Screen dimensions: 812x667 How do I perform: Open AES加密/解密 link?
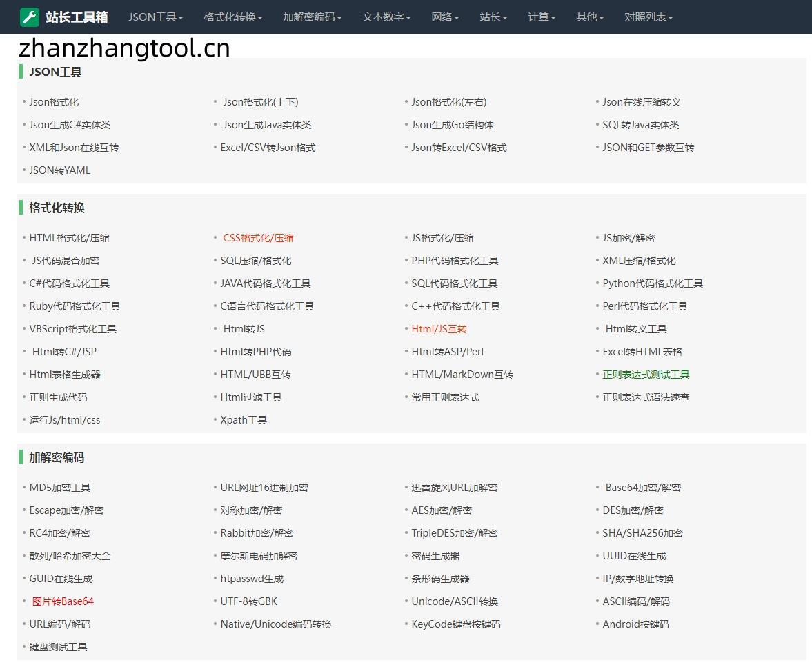(x=442, y=510)
